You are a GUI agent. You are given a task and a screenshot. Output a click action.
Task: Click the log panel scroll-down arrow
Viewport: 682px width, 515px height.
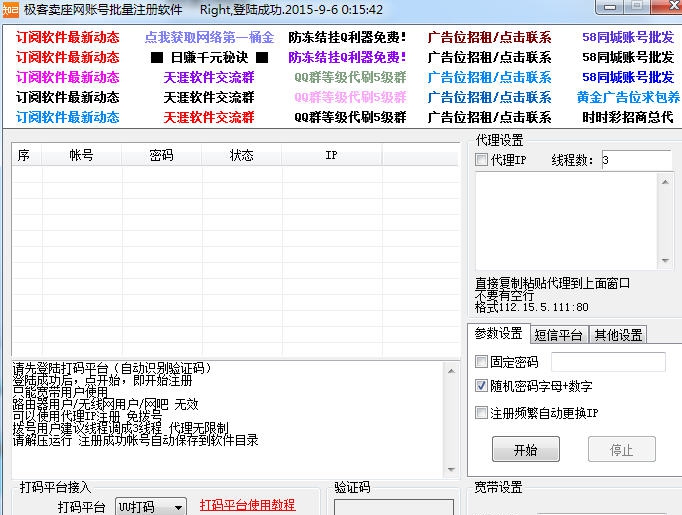point(451,470)
